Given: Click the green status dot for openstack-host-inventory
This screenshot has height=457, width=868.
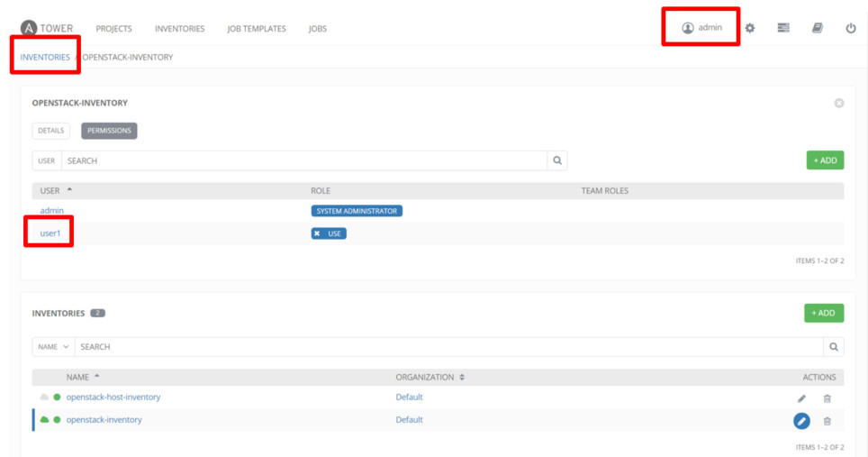Looking at the screenshot, I should tap(57, 398).
